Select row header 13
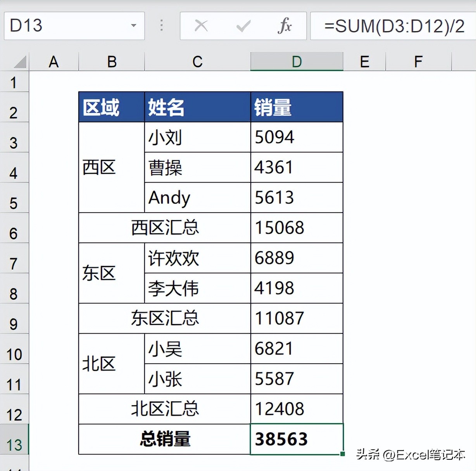This screenshot has height=471, width=476. tap(15, 445)
